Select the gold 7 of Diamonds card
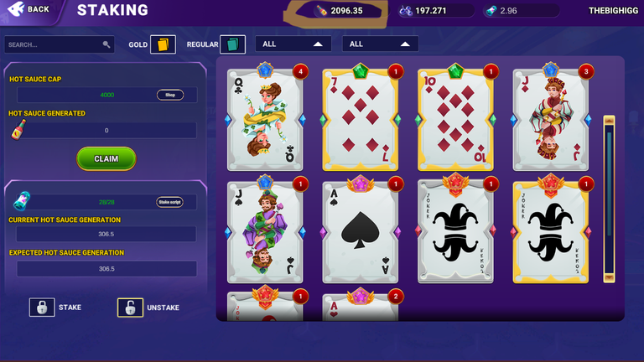 pos(361,117)
